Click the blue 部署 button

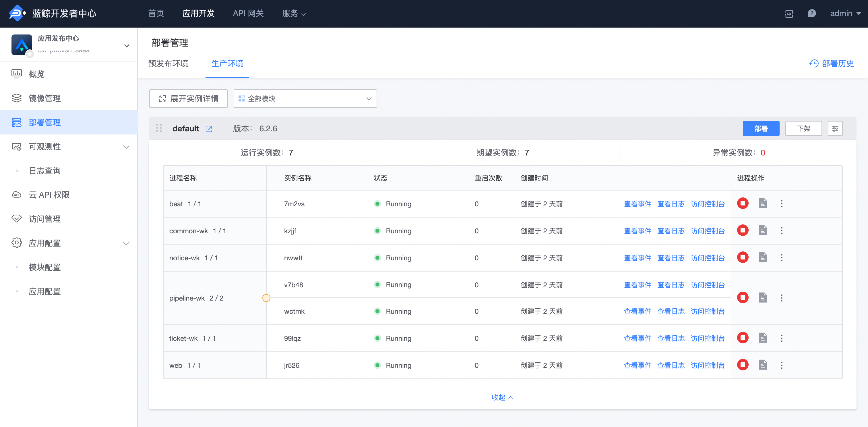761,128
